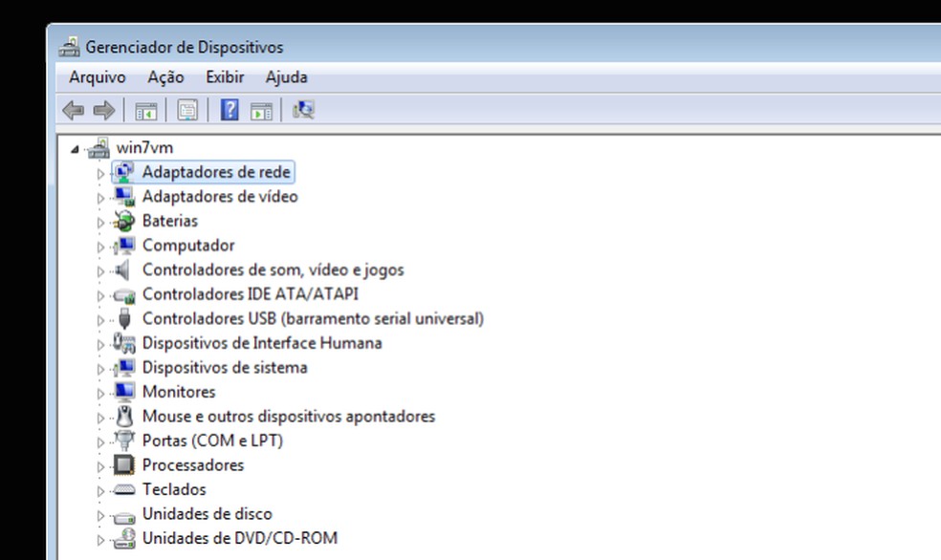Expand the Unidades de disco node
Screen dimensions: 941x560
point(100,516)
